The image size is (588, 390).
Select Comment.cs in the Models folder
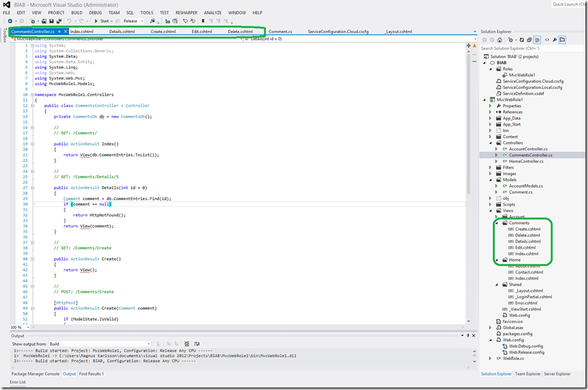point(520,192)
